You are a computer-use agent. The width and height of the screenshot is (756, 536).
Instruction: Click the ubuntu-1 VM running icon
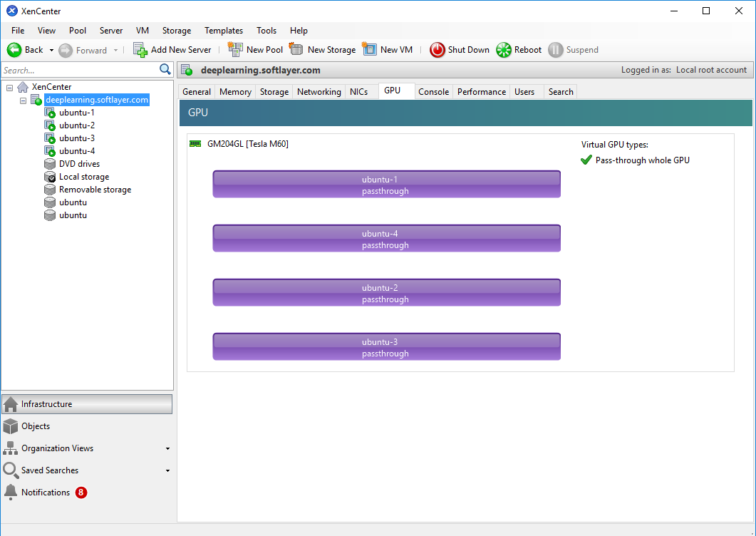tap(50, 113)
